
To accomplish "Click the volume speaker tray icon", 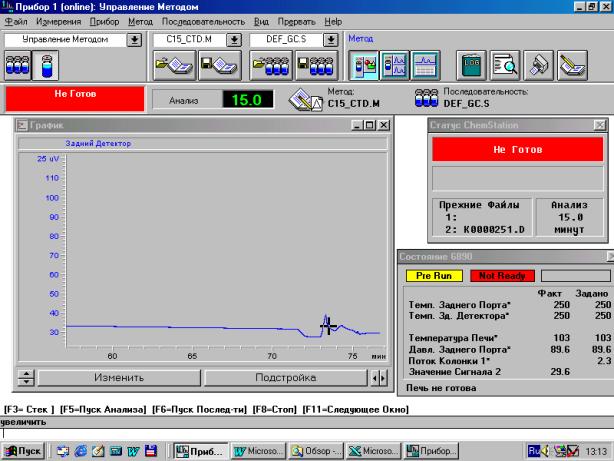I will (x=545, y=451).
